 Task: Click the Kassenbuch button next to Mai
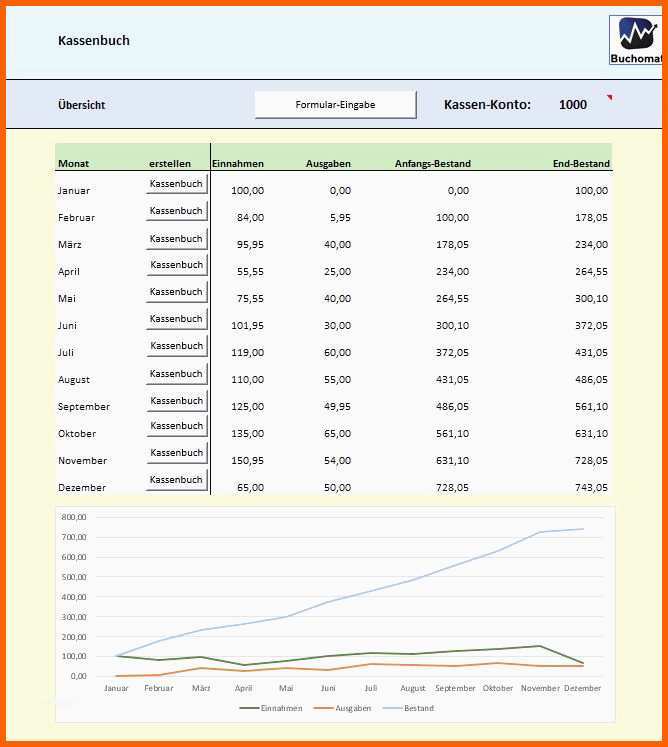coord(176,292)
